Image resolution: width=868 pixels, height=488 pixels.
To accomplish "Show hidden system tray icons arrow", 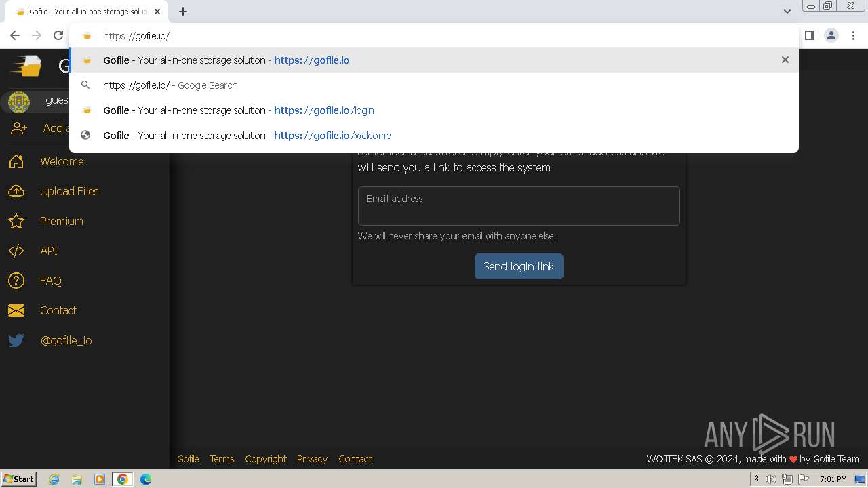I will pos(756,479).
